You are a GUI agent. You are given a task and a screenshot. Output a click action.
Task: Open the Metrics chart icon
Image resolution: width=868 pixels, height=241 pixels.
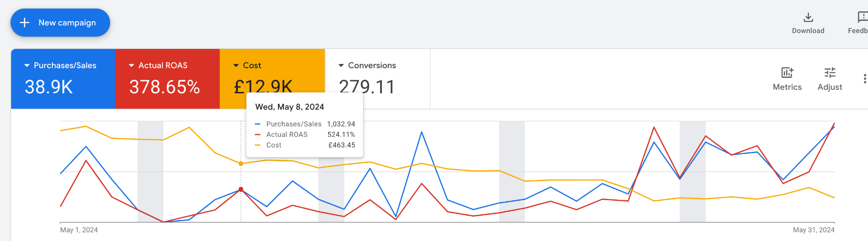787,72
